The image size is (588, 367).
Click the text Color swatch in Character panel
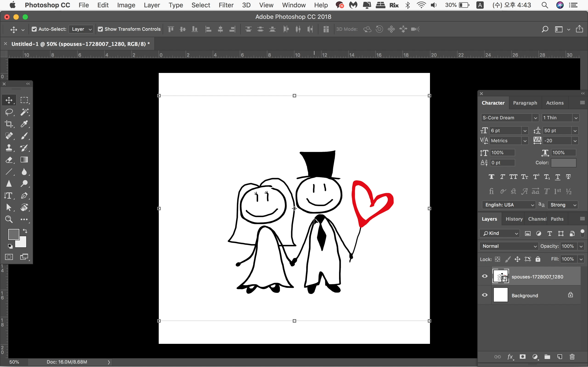pos(563,163)
